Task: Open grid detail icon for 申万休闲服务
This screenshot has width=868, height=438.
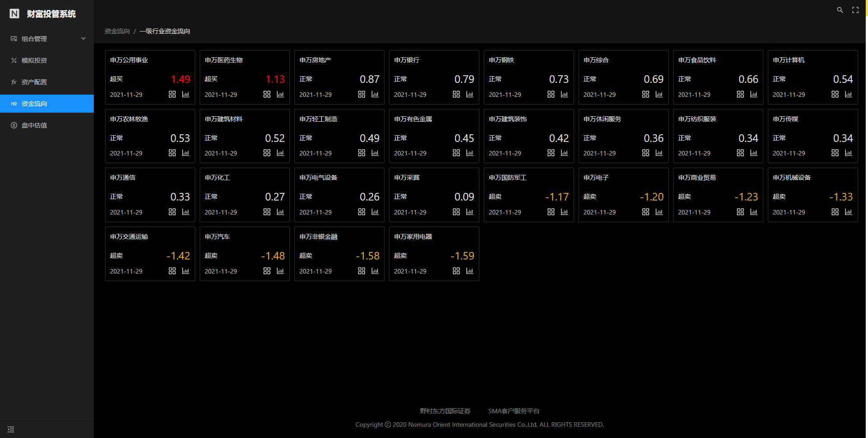Action: pyautogui.click(x=646, y=153)
